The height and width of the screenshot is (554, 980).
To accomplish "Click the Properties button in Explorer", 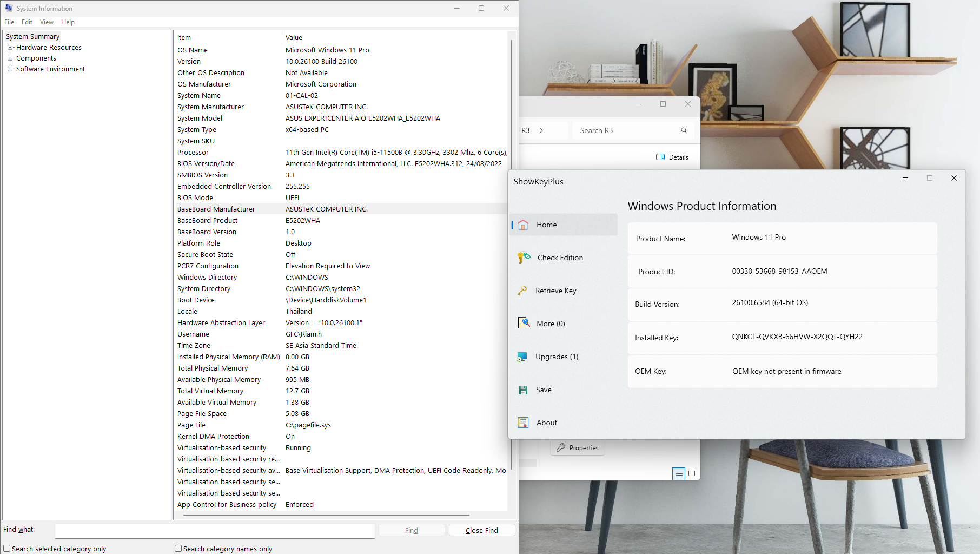I will tap(577, 448).
